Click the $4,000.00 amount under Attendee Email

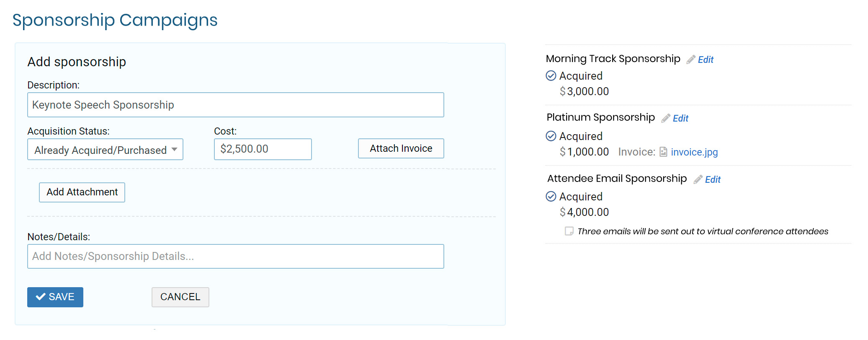tap(584, 212)
